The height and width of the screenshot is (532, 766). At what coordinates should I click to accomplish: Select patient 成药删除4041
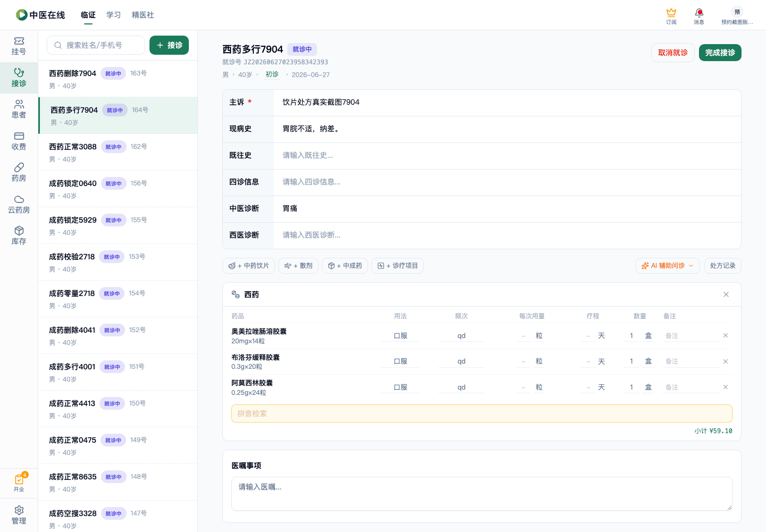[x=118, y=335]
